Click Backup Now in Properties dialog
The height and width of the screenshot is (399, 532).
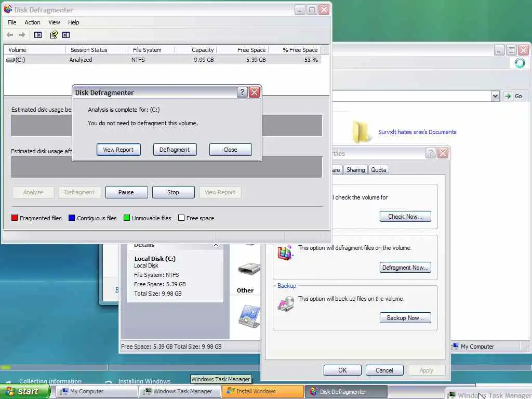coord(405,318)
